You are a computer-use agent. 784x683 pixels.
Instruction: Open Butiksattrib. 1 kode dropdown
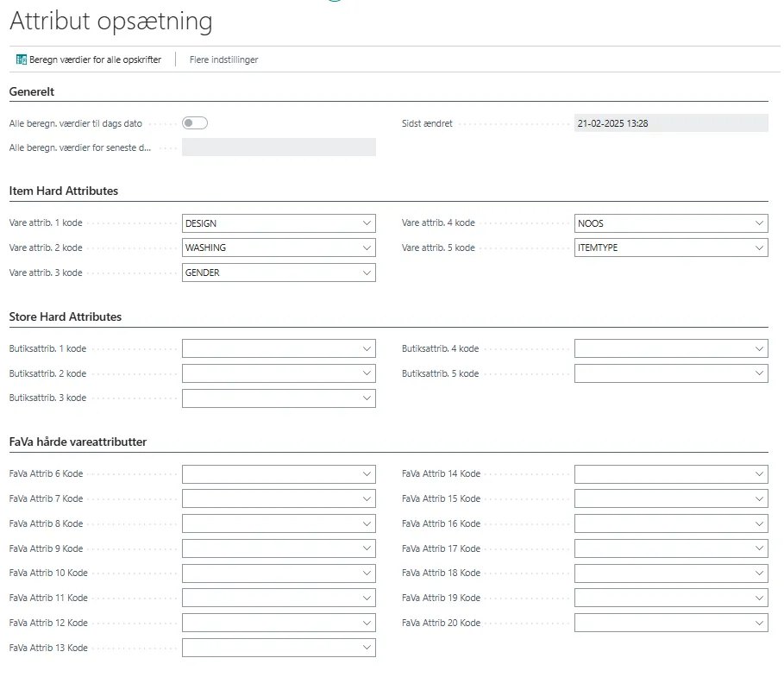(x=367, y=348)
